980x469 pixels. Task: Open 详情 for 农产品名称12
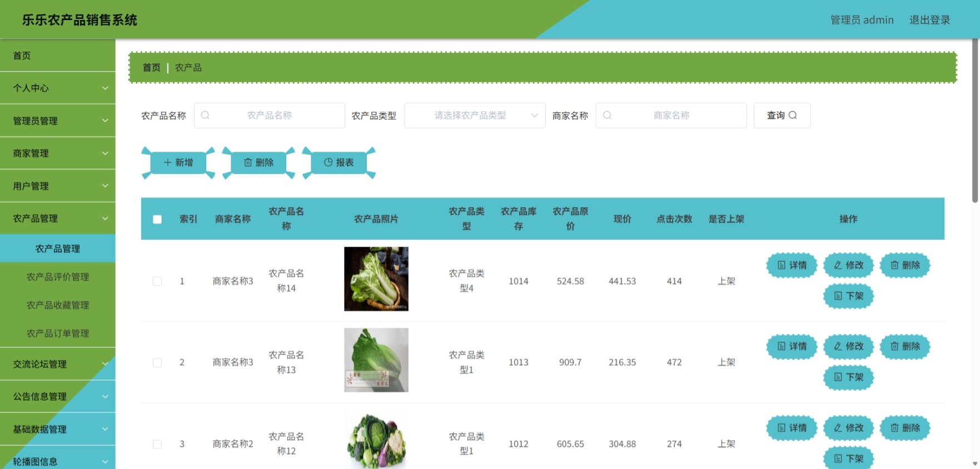coord(792,428)
